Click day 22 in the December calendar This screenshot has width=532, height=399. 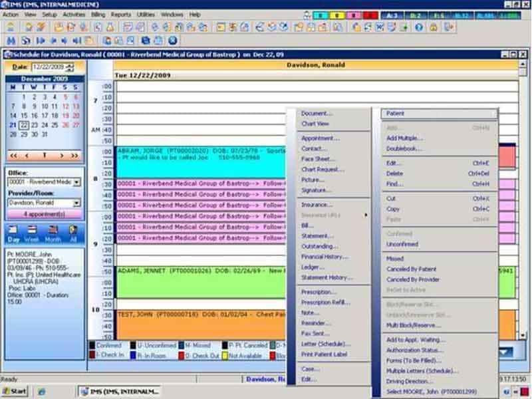click(23, 125)
